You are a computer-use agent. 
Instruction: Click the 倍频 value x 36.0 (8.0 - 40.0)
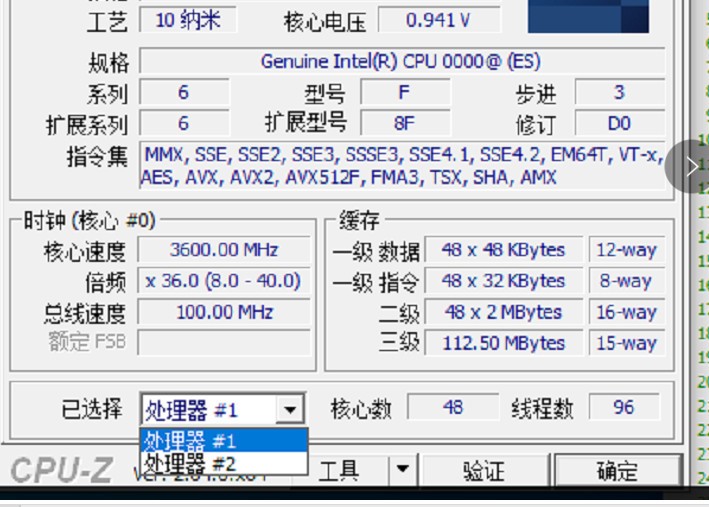[224, 281]
